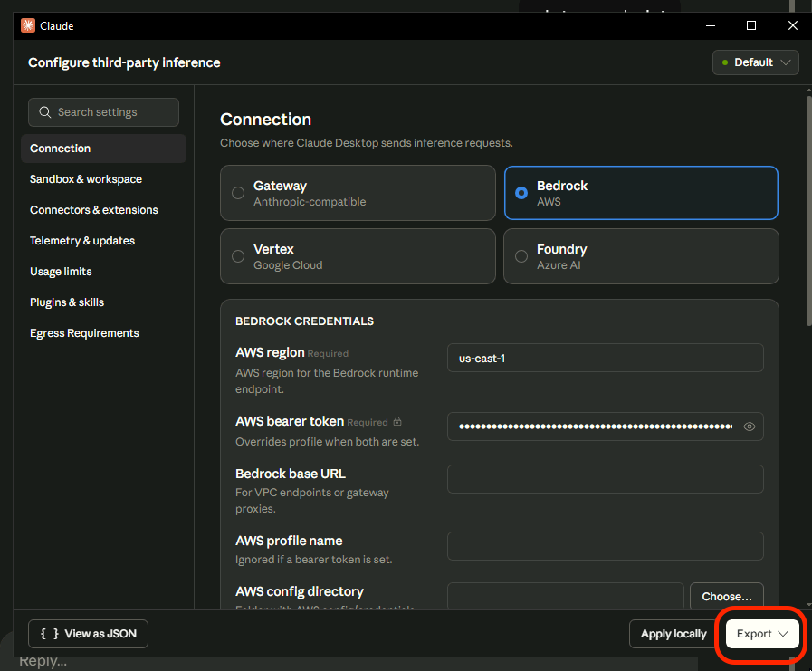
Task: Open the Default profile dropdown
Action: coord(756,62)
